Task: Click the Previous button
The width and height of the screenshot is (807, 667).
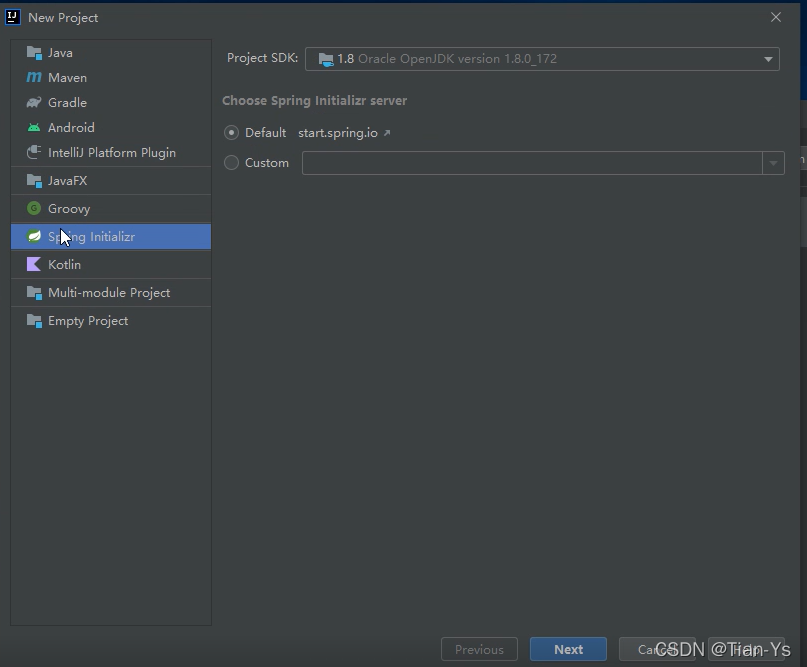Action: point(479,649)
